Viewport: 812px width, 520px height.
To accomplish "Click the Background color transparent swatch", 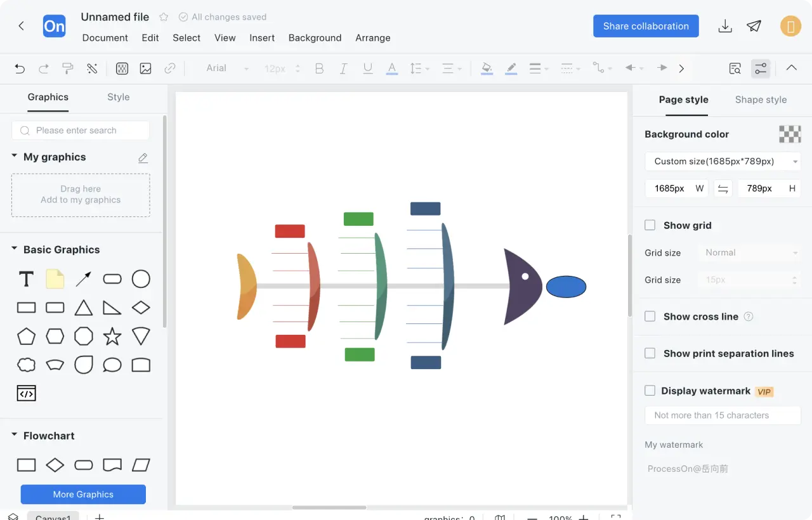I will coord(790,134).
